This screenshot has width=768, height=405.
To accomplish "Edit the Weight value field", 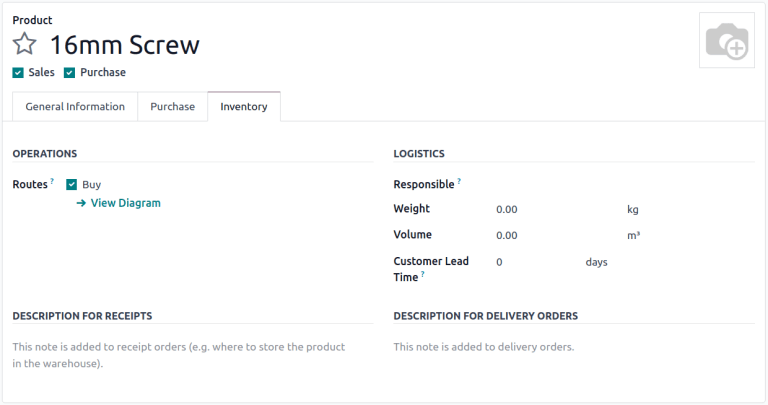I will [x=555, y=210].
